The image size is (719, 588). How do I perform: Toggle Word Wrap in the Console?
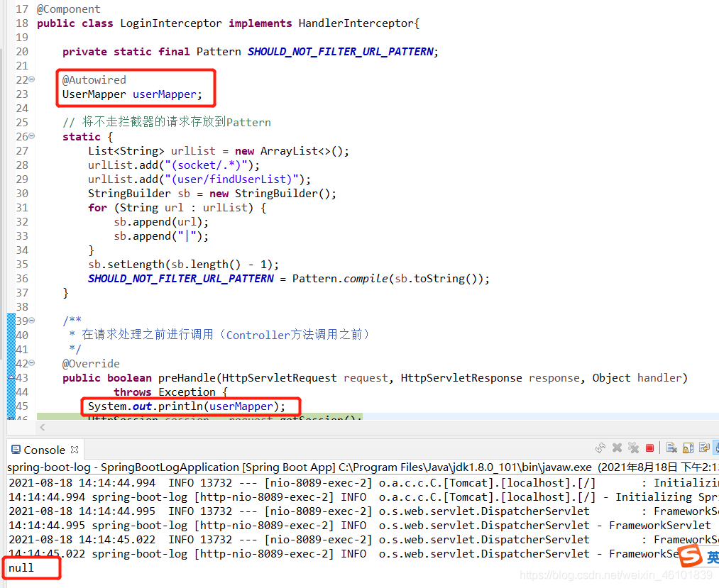704,448
